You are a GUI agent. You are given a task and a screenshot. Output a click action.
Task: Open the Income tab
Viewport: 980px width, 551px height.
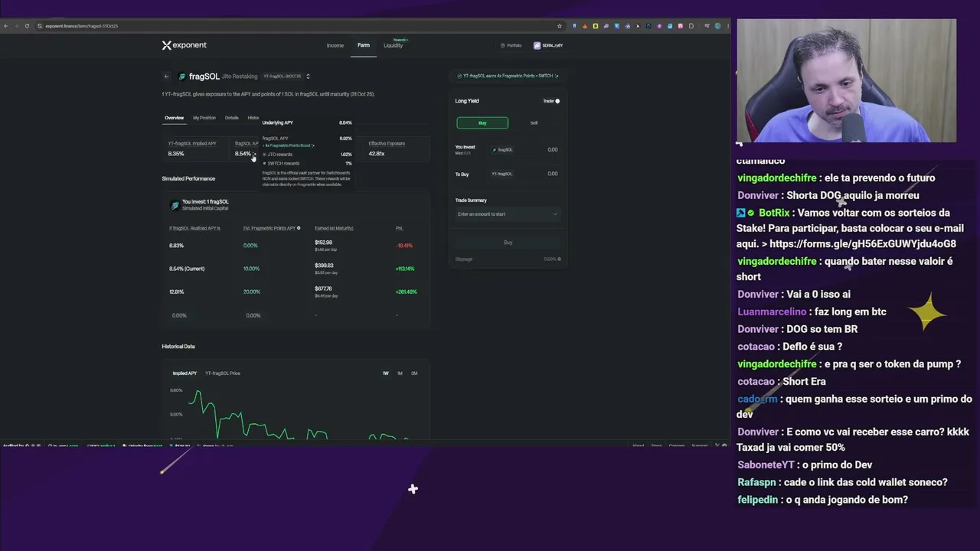click(x=335, y=45)
